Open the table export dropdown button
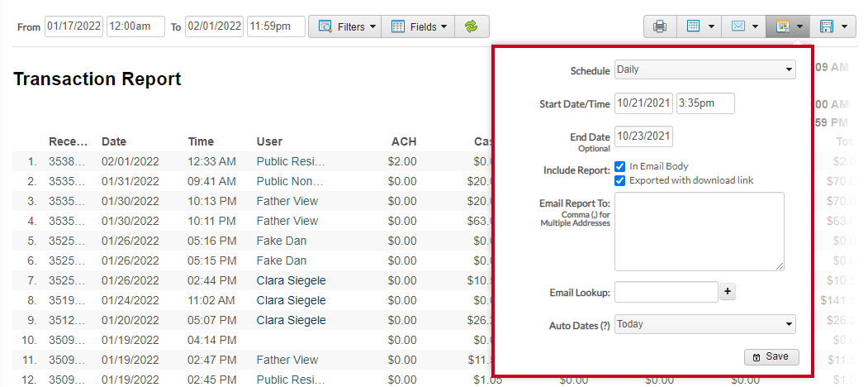Viewport: 868px width, 387px height. (700, 26)
